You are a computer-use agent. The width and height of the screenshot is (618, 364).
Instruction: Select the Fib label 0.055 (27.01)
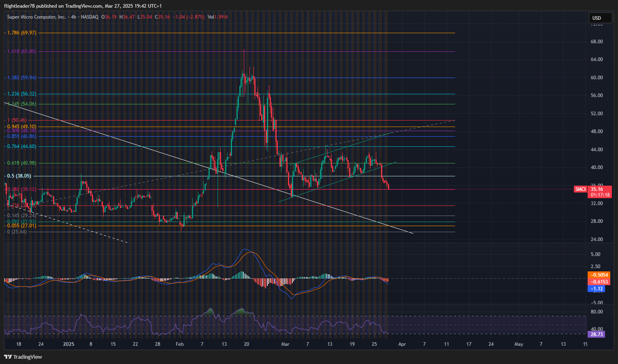[22, 226]
